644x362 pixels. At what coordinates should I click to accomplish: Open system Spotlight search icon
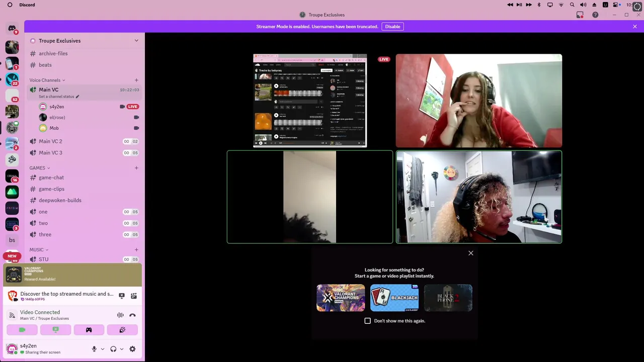[572, 5]
